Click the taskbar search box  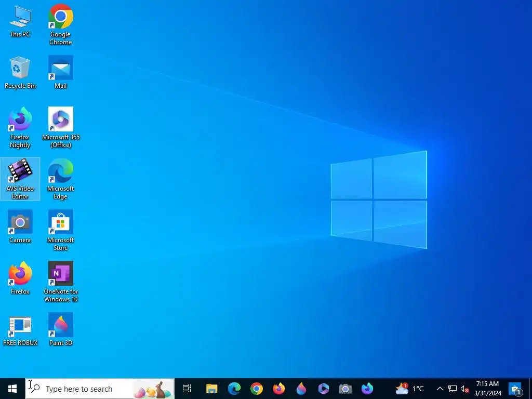pos(100,389)
